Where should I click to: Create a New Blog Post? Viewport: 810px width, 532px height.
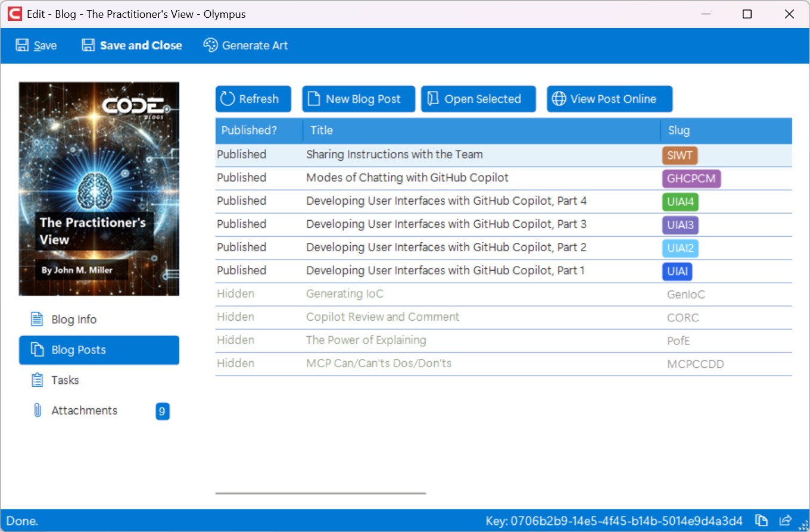[x=359, y=99]
